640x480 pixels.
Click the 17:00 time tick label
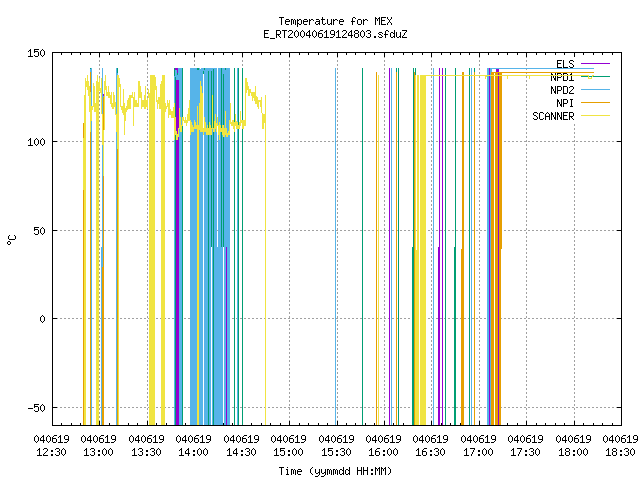[x=478, y=452]
